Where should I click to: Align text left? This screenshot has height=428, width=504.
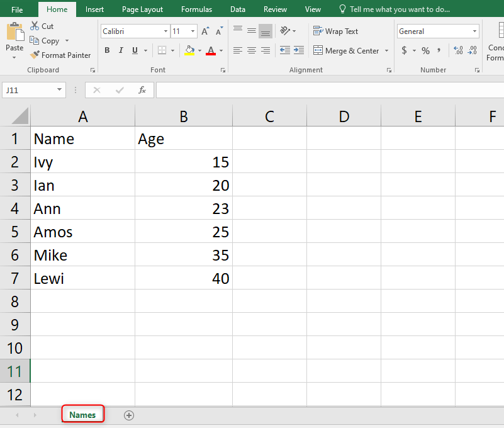click(x=238, y=50)
